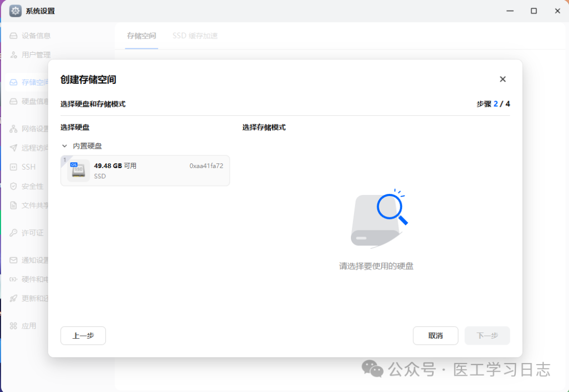Switch to the 存储空间 tab
This screenshot has width=569, height=392.
tap(142, 36)
